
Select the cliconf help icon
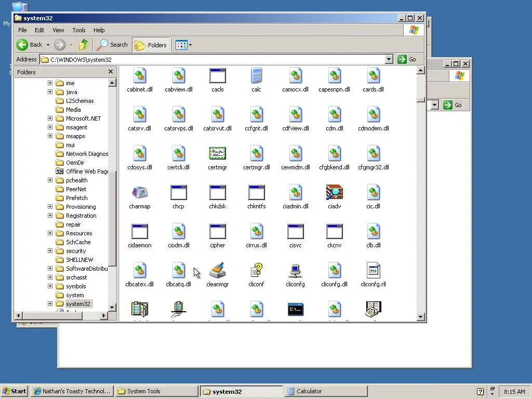click(256, 270)
